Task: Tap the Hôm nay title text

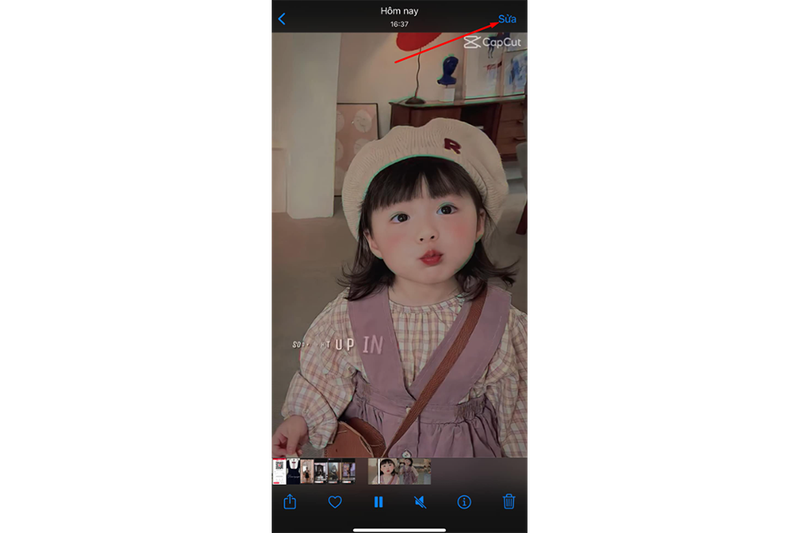Action: point(399,11)
